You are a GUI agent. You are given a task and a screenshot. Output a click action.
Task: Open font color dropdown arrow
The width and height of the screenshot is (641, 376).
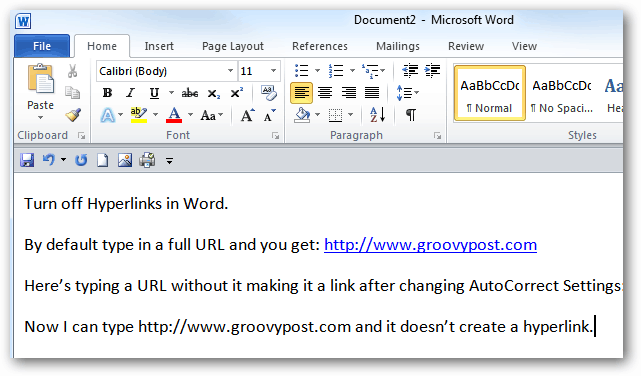click(x=191, y=115)
